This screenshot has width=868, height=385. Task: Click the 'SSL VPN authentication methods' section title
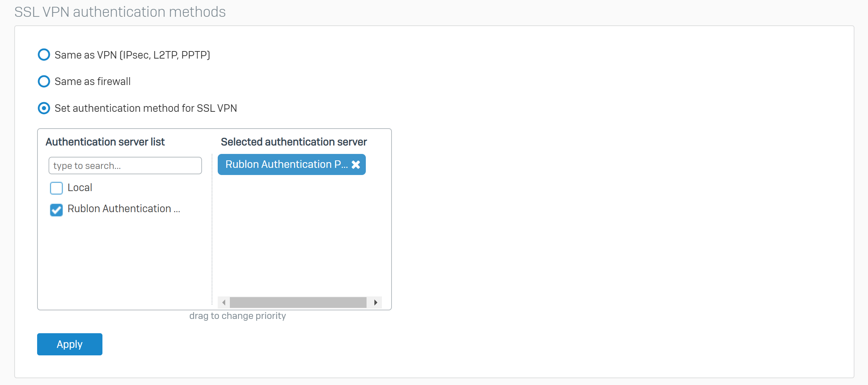(120, 12)
